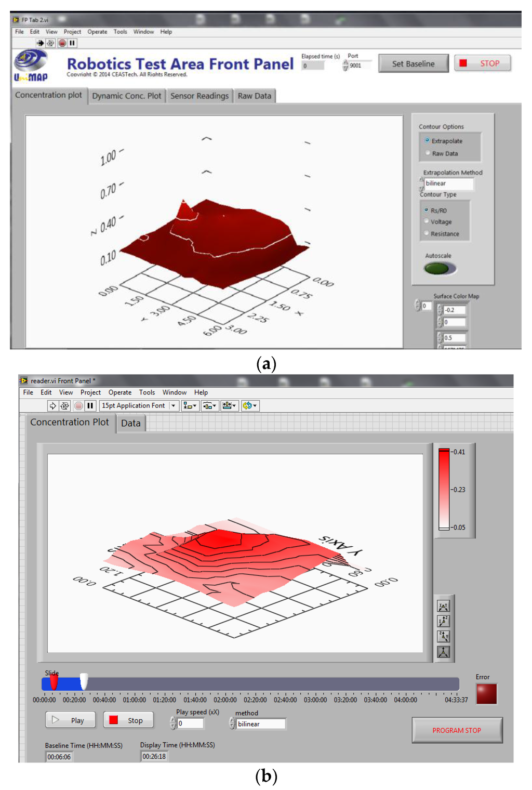Click the method bilinear selector in reader.vi
This screenshot has width=532, height=790.
[260, 723]
